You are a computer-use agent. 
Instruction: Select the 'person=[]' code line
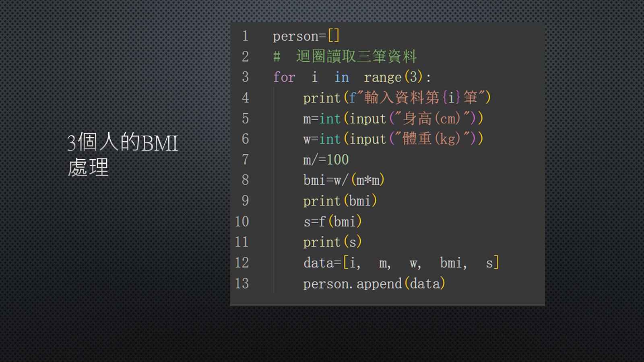306,36
